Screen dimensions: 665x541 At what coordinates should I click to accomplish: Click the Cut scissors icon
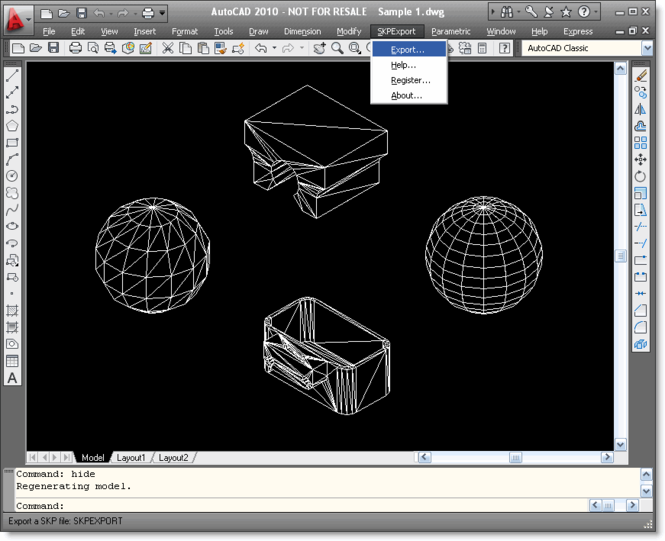(168, 48)
